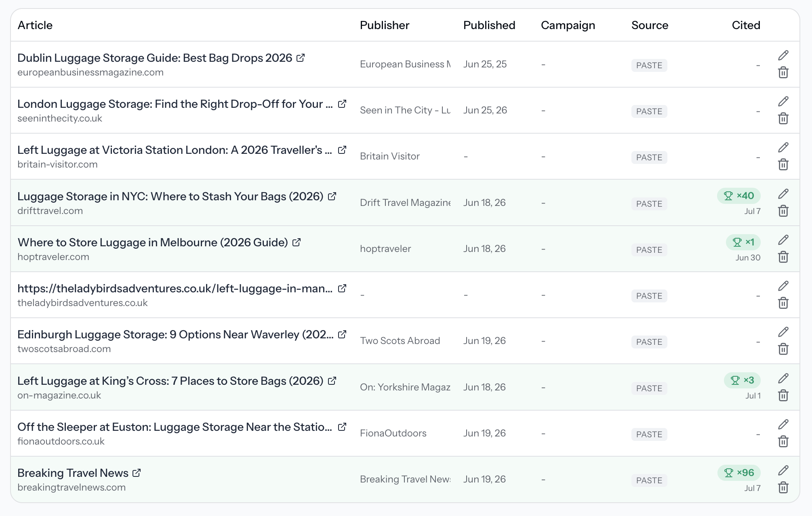This screenshot has height=516, width=812.
Task: Open external link for theladybirdsadventures URL
Action: [342, 288]
